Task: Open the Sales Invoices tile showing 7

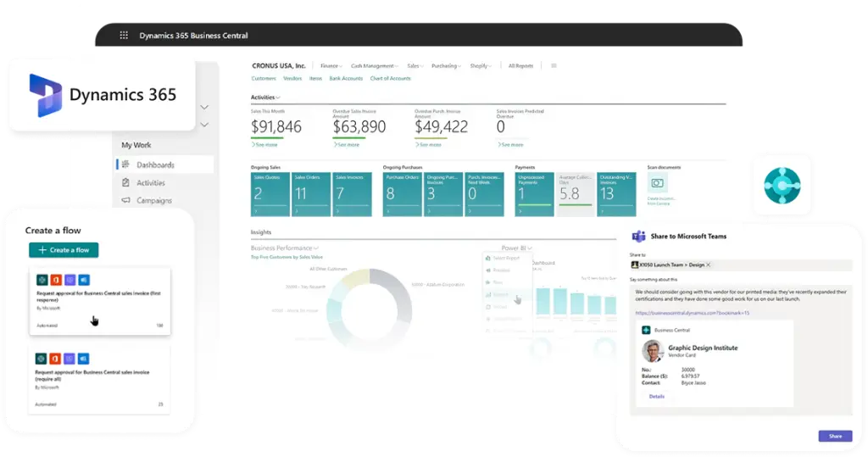Action: tap(352, 194)
